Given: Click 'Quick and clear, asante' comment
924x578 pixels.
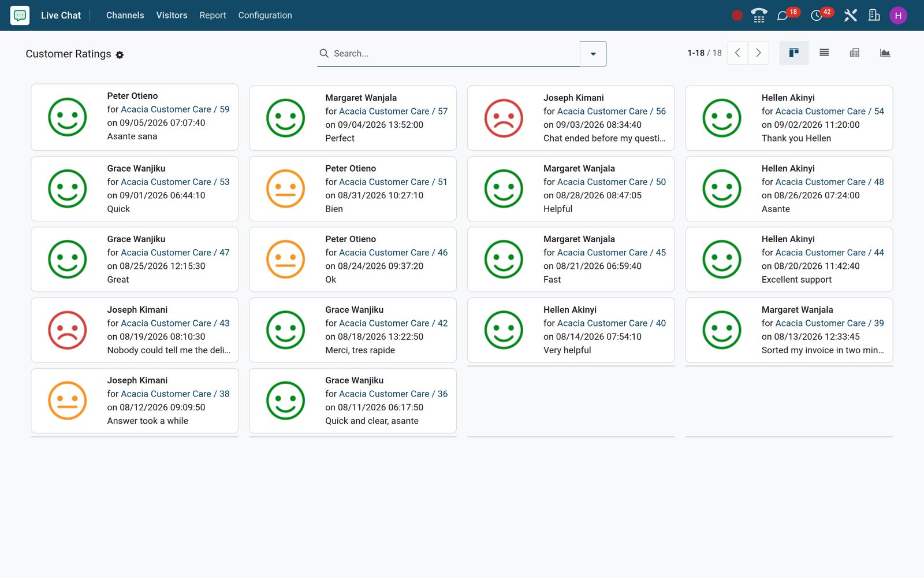Looking at the screenshot, I should [372, 421].
